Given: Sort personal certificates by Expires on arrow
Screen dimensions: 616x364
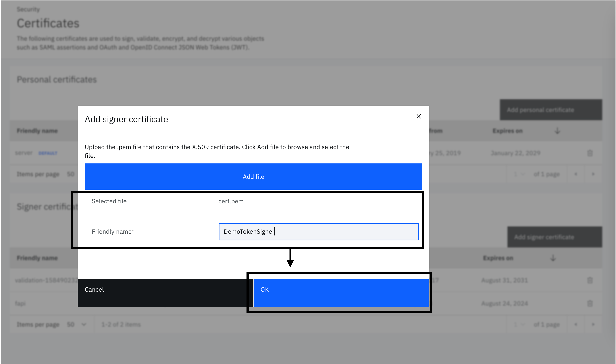Looking at the screenshot, I should tap(557, 131).
